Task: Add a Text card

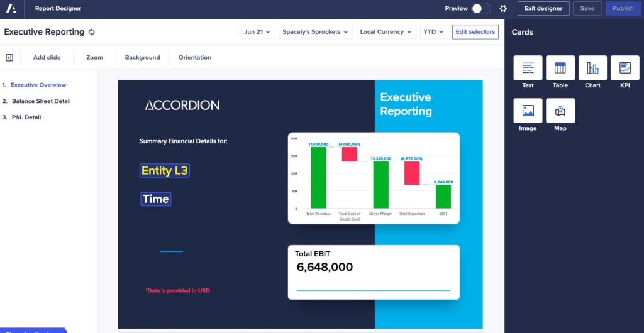Action: point(528,68)
